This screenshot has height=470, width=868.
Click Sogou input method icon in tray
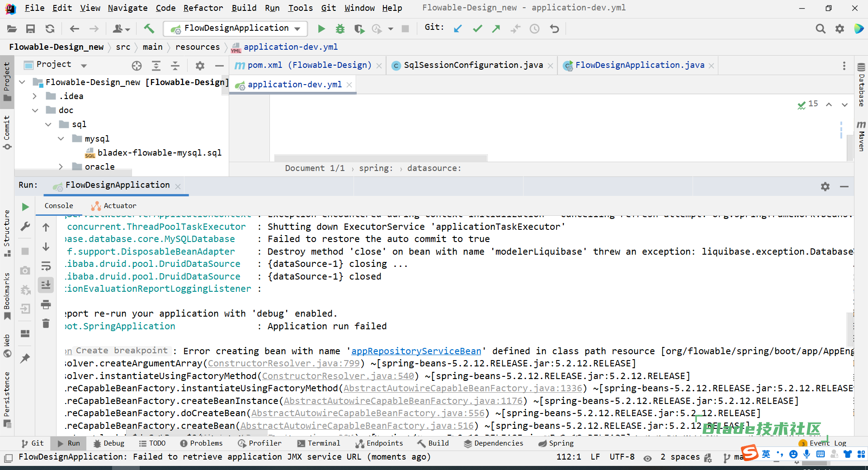tap(750, 453)
